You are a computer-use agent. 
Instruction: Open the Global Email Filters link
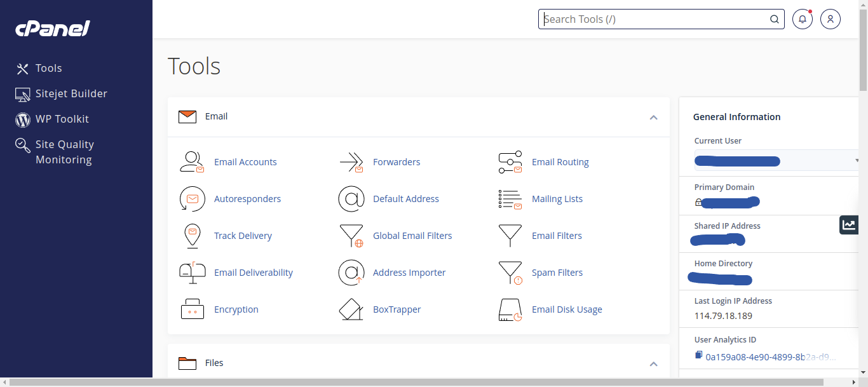coord(412,236)
